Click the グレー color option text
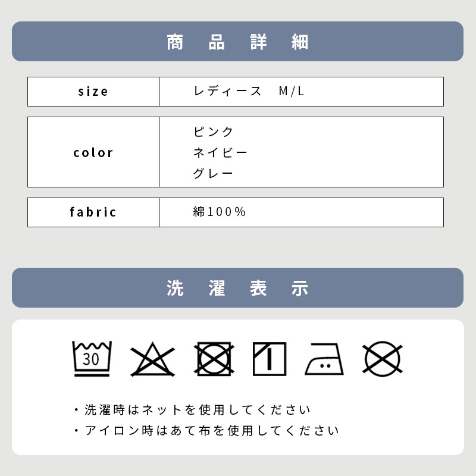The width and height of the screenshot is (476, 476). [213, 173]
